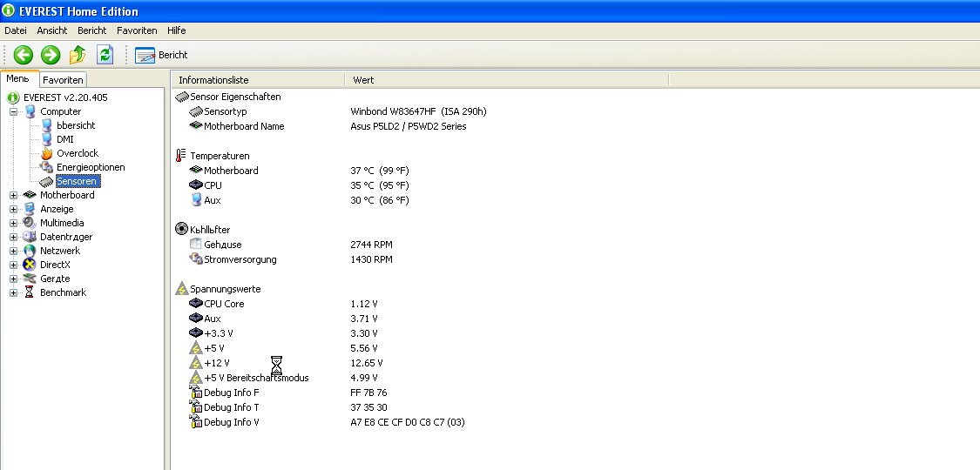This screenshot has width=980, height=470.
Task: Expand the Motherboard tree node
Action: coord(13,195)
